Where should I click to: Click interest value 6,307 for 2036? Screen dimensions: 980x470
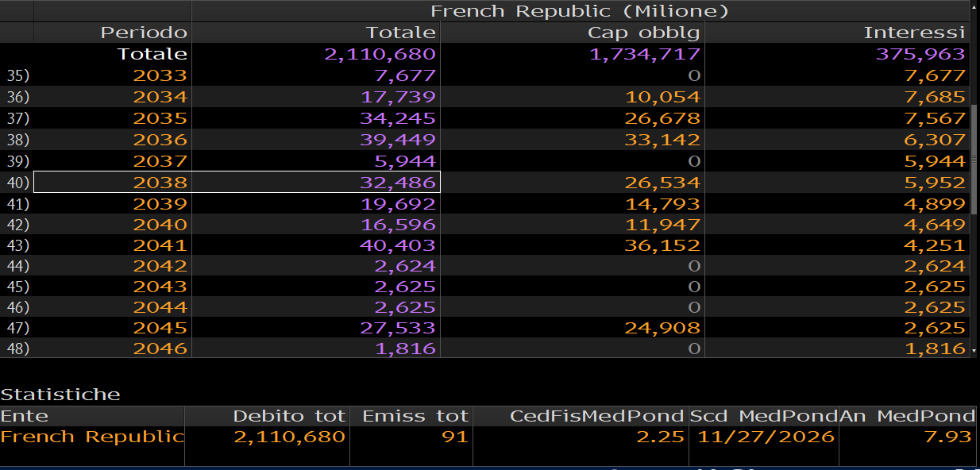point(935,140)
